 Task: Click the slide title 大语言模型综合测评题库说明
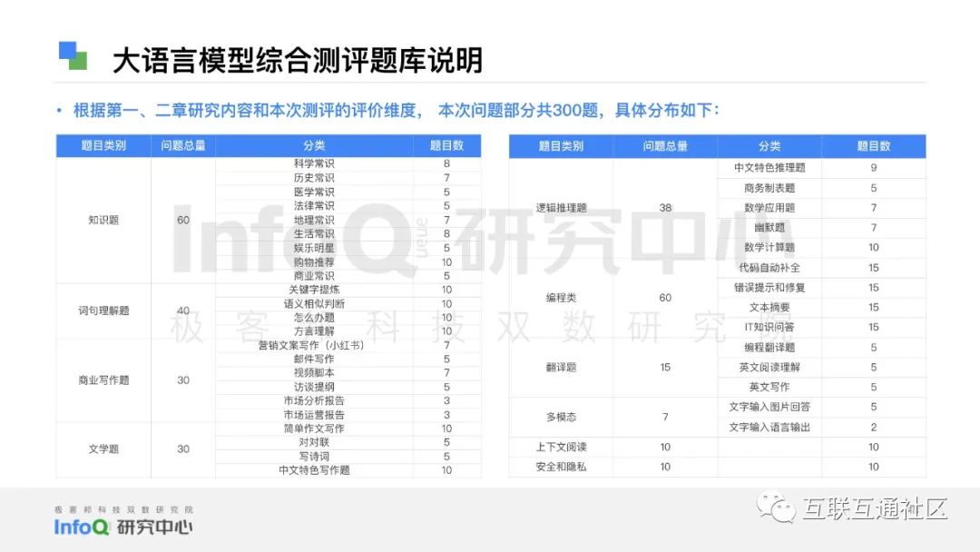[x=298, y=61]
